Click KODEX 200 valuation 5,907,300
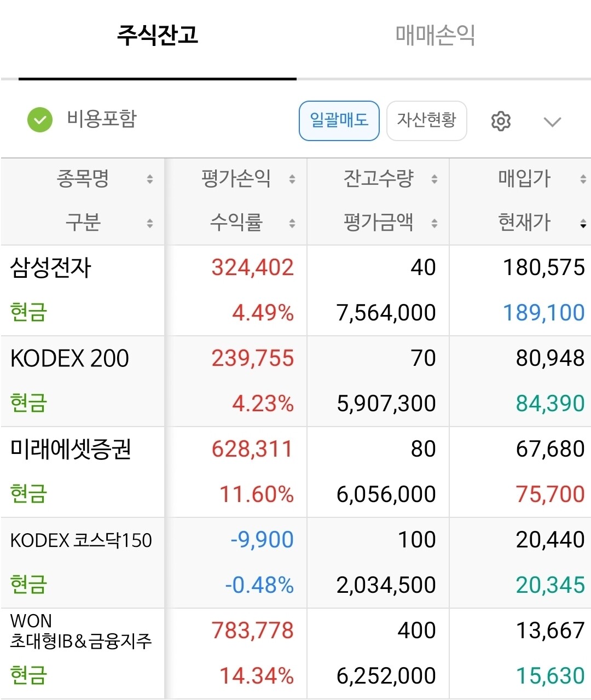The height and width of the screenshot is (700, 591). click(386, 404)
